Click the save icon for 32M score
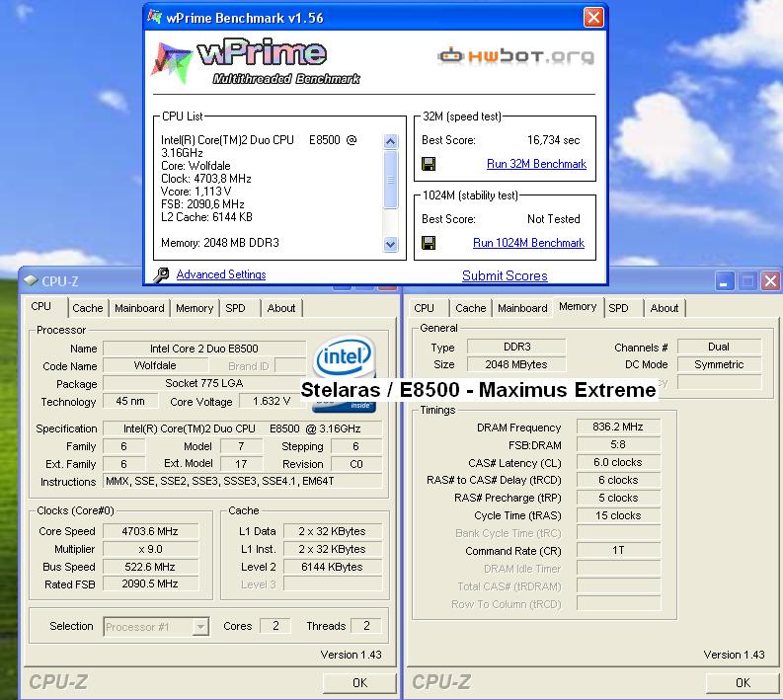 (429, 164)
